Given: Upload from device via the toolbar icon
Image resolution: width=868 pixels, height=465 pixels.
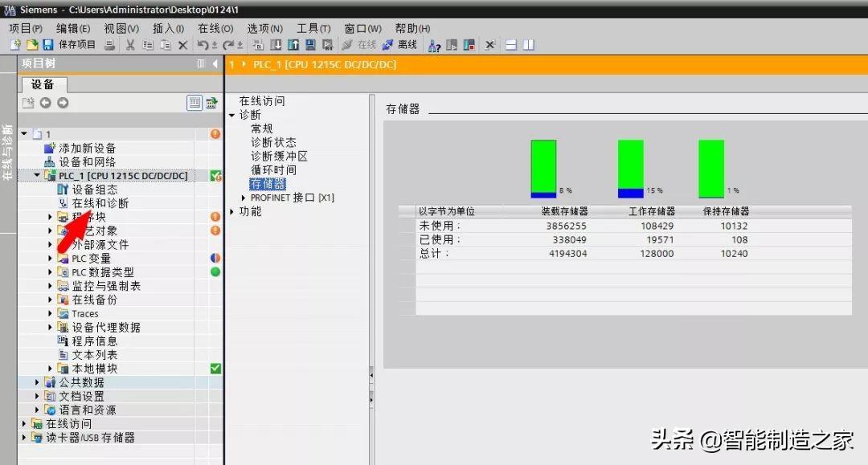Looking at the screenshot, I should [293, 45].
